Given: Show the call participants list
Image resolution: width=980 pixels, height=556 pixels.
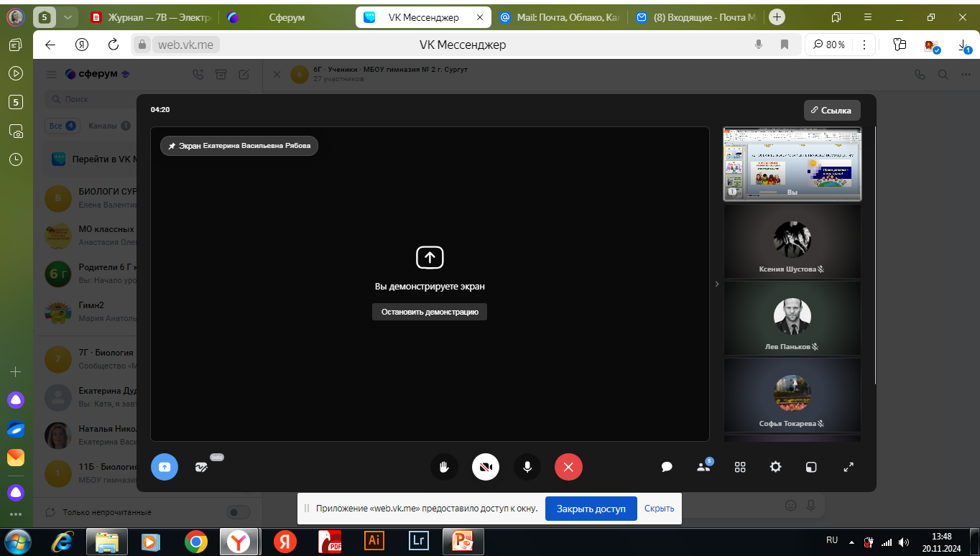Looking at the screenshot, I should click(x=703, y=467).
